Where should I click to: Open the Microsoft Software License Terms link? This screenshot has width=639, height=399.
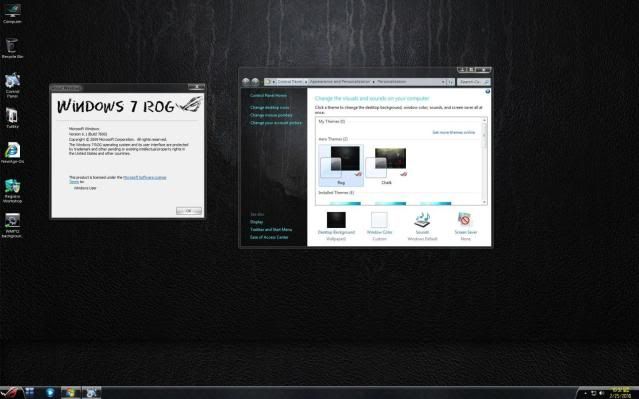tap(144, 177)
